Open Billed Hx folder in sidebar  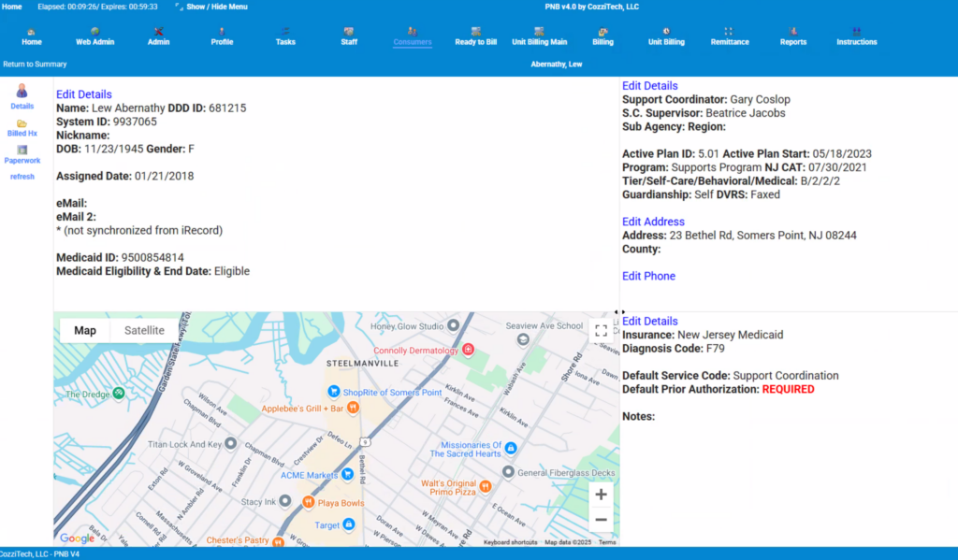[22, 123]
